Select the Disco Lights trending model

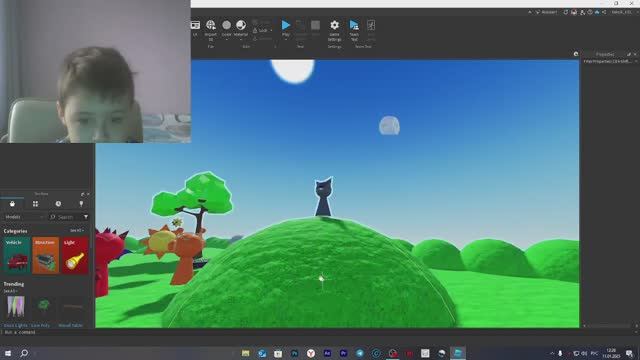coord(16,307)
